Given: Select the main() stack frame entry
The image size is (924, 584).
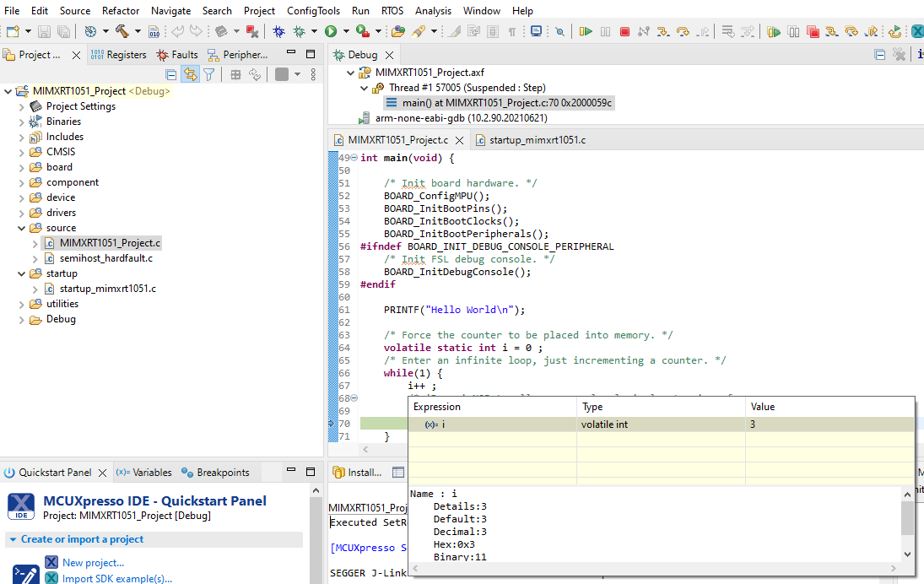Looking at the screenshot, I should click(x=499, y=103).
